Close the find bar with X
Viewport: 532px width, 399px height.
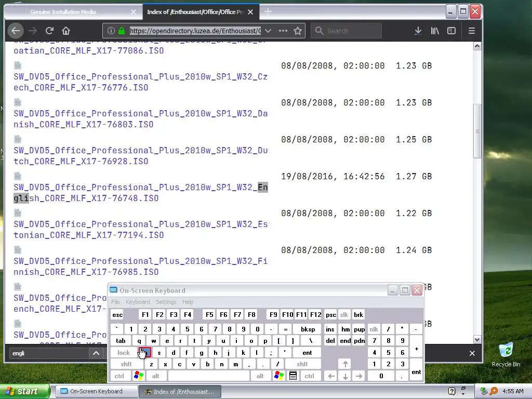point(472,353)
